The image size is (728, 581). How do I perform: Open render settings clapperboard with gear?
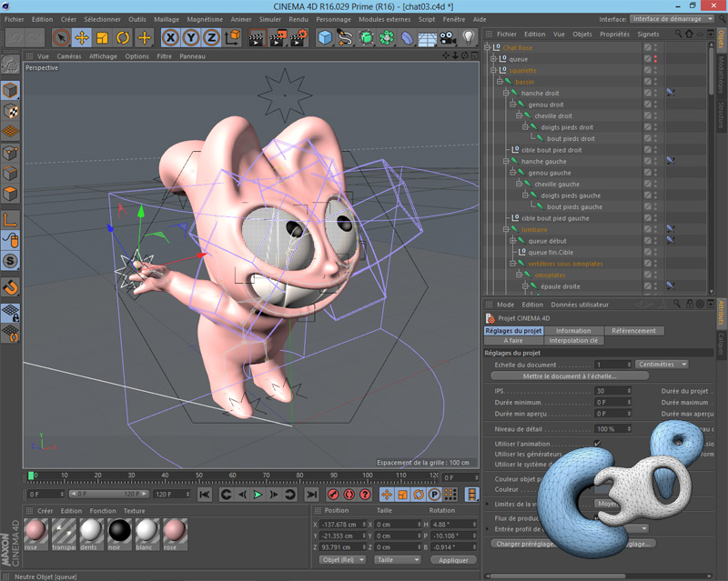299,38
